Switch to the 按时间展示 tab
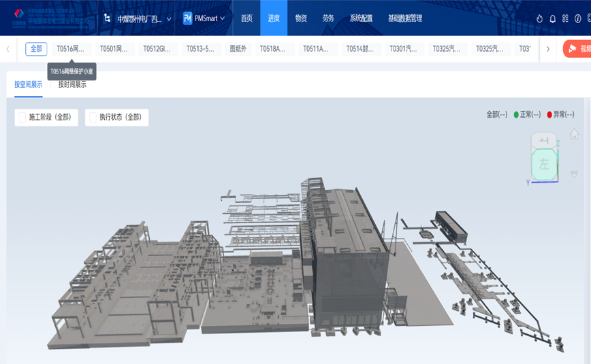Screen dimensions: 591x364 point(72,84)
